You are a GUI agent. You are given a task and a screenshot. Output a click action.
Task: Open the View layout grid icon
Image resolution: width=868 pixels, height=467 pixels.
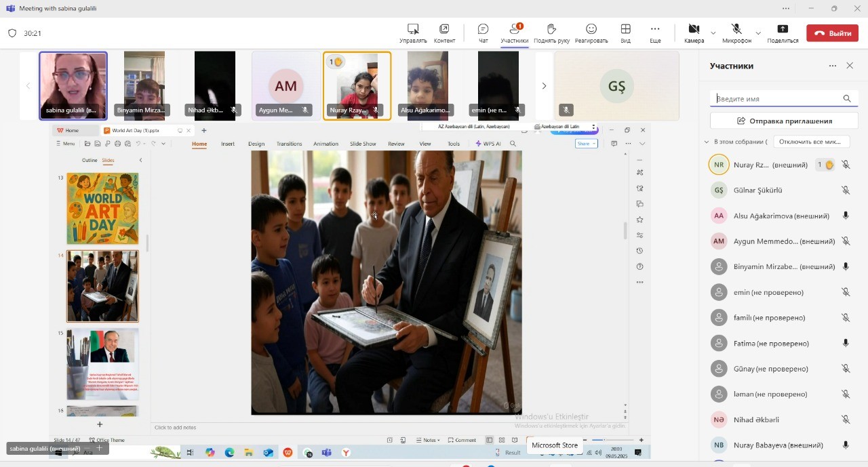point(625,29)
